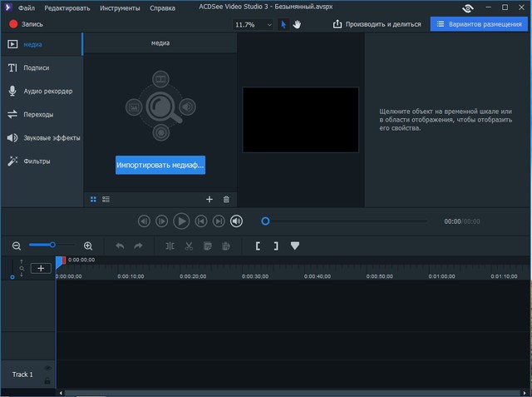Click the add track plus button
The height and width of the screenshot is (397, 532).
point(40,268)
